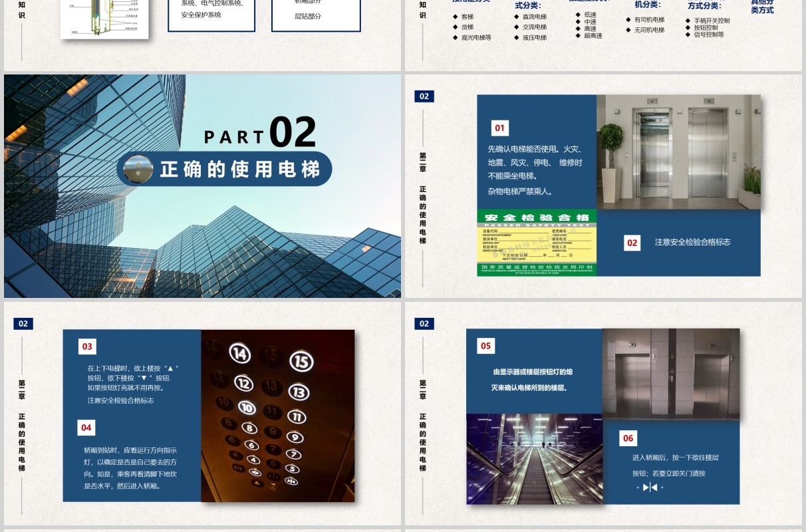The width and height of the screenshot is (806, 532).
Task: Click the navy 02 chapter tag on the escalator slide
Action: 424,324
